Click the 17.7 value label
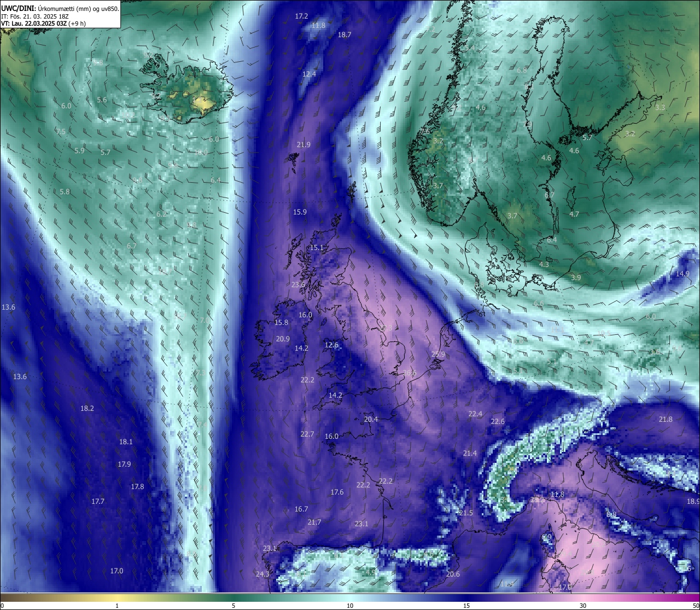 pos(98,502)
